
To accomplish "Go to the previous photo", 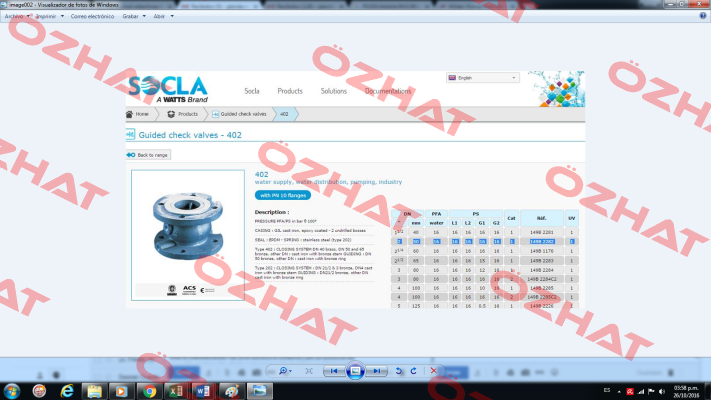I will 334,371.
